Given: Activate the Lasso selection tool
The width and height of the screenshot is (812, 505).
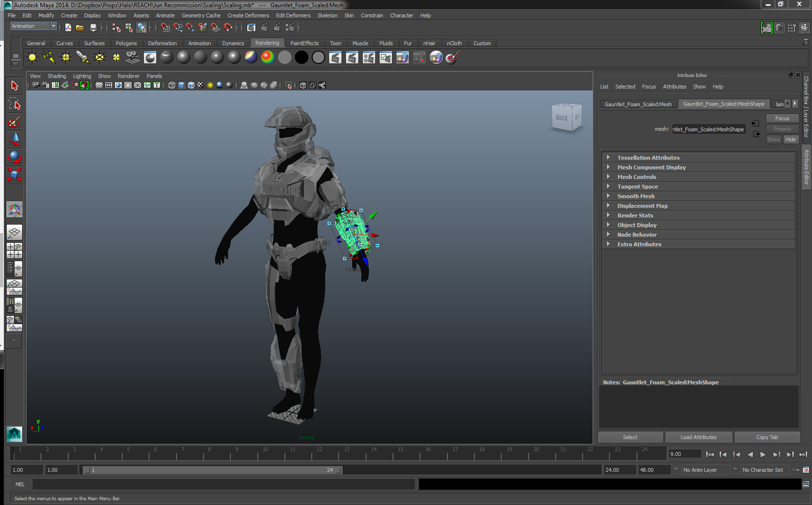Looking at the screenshot, I should click(14, 103).
